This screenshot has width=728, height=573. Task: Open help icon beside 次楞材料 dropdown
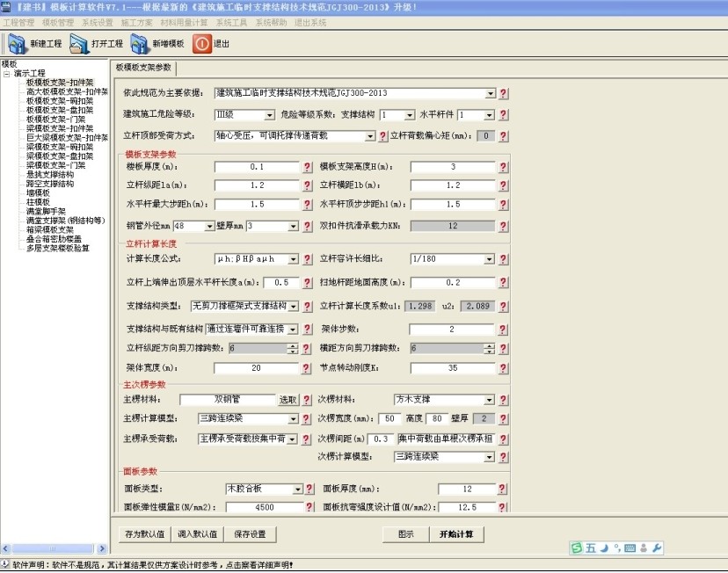click(x=503, y=400)
